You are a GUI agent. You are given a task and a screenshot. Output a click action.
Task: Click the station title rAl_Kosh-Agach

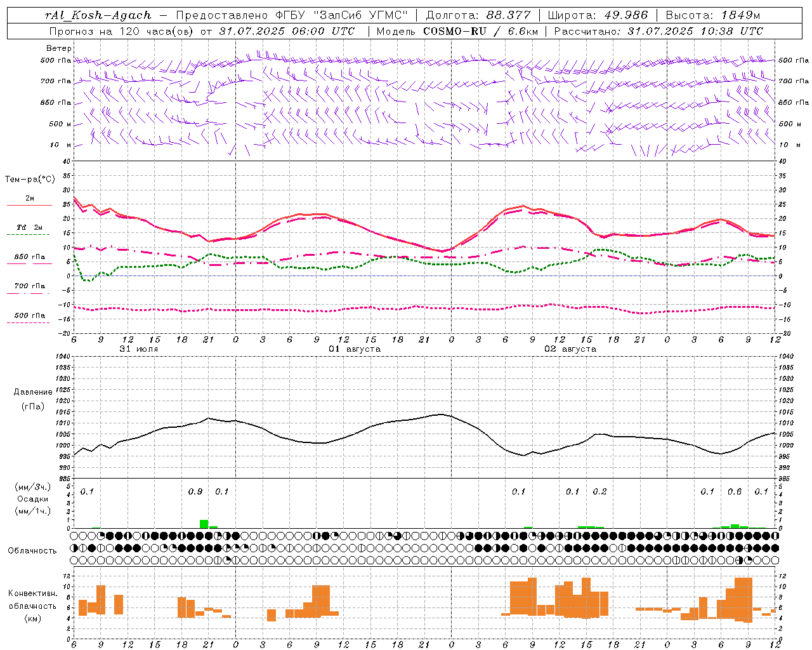pos(98,15)
